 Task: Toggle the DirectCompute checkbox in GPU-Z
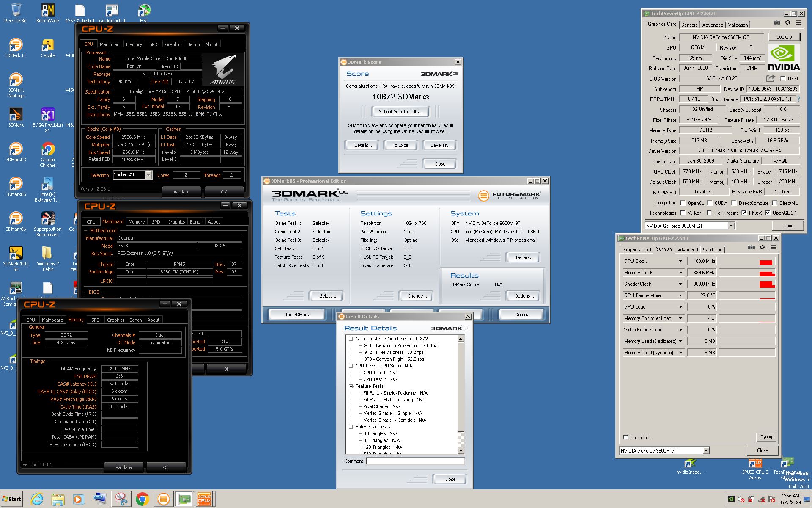(x=734, y=203)
